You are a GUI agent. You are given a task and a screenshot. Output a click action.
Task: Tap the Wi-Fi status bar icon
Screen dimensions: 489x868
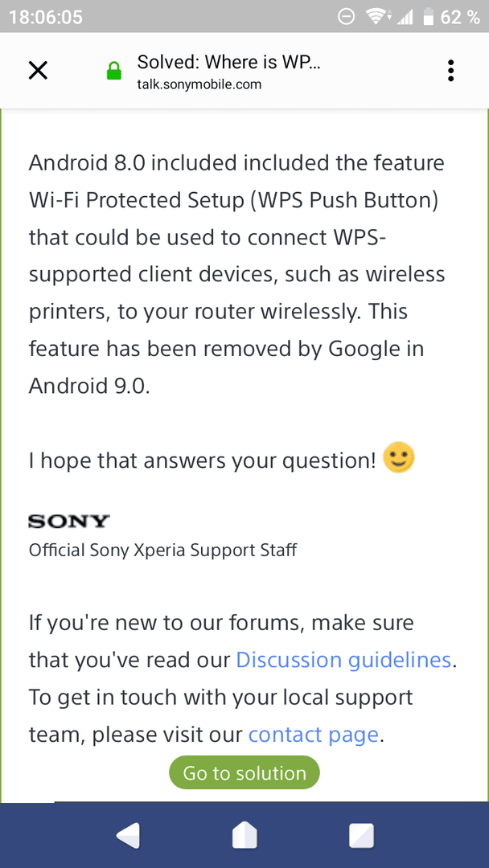377,17
